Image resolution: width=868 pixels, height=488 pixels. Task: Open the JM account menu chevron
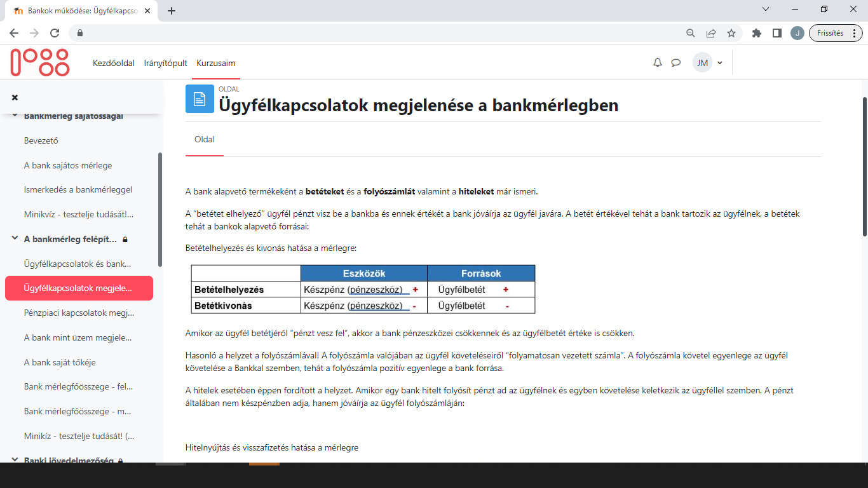tap(720, 62)
